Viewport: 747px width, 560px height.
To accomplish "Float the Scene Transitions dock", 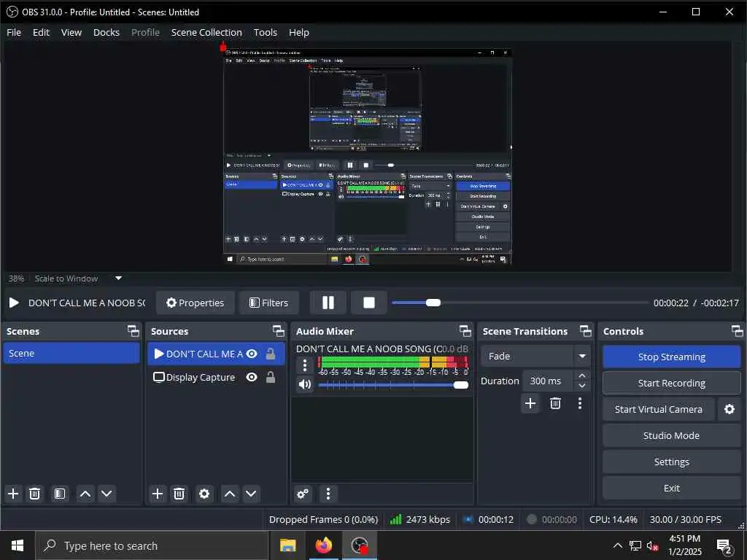I will tap(586, 331).
